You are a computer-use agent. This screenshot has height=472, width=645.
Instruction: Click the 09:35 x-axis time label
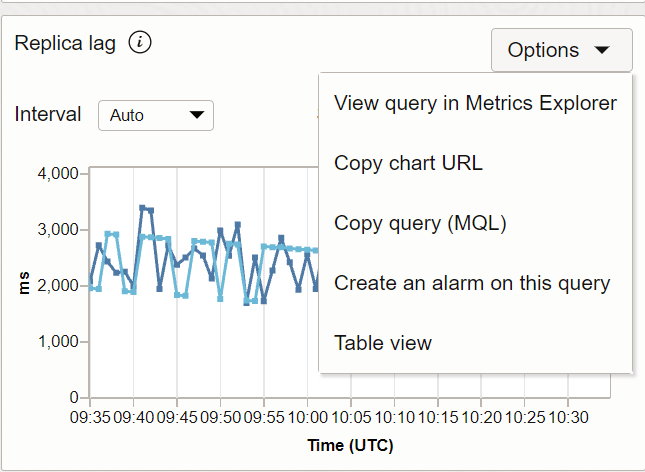pyautogui.click(x=91, y=416)
